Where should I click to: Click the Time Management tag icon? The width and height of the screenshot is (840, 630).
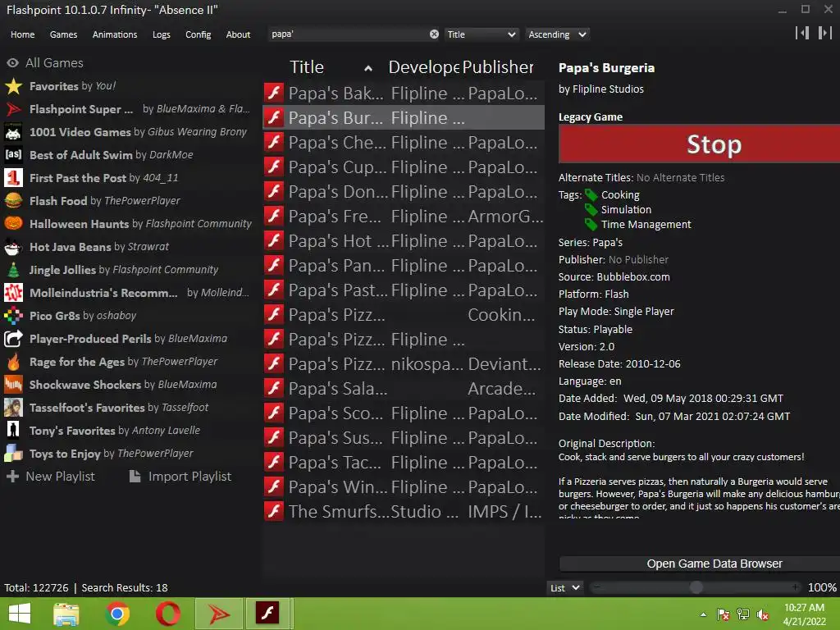pyautogui.click(x=591, y=225)
